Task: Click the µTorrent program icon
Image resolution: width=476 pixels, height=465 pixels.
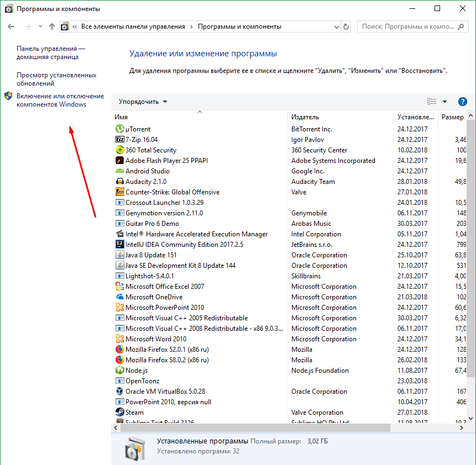Action: coord(119,129)
